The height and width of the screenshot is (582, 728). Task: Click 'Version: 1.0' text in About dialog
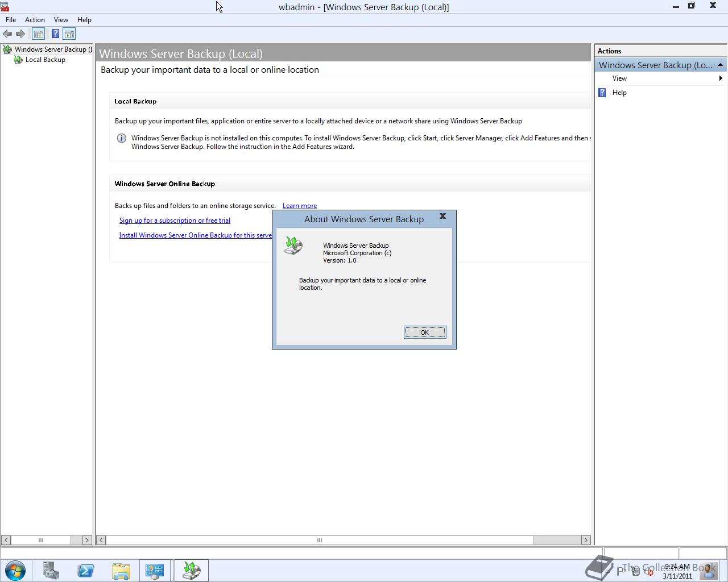coord(340,260)
